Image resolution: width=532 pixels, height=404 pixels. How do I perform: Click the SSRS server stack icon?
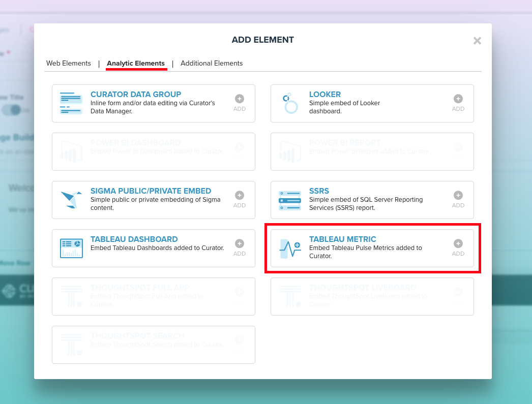(290, 200)
